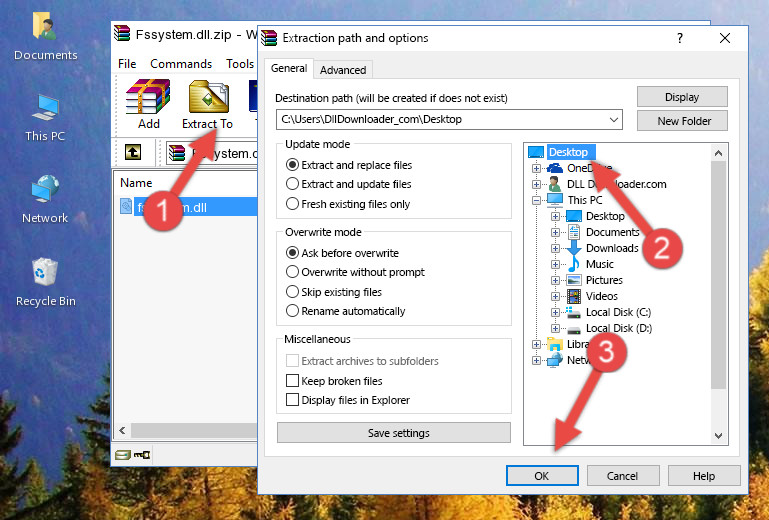Click the Cancel button
This screenshot has width=769, height=520.
tap(622, 475)
